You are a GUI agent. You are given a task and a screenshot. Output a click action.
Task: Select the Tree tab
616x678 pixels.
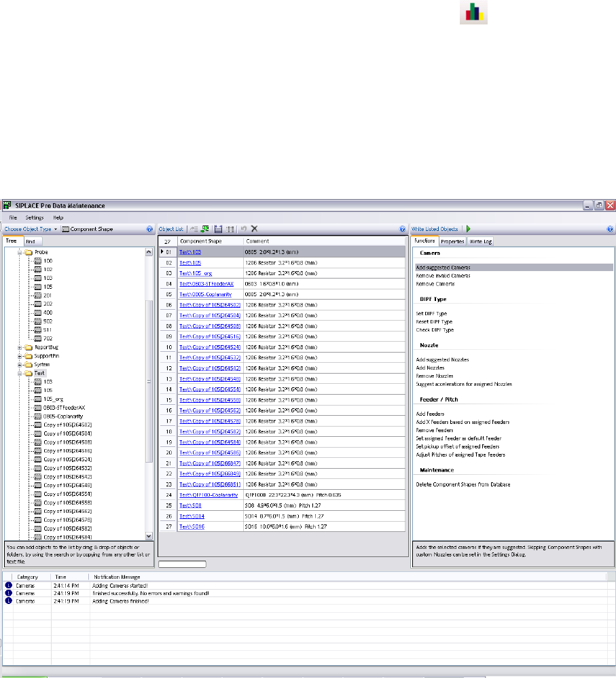click(x=12, y=241)
